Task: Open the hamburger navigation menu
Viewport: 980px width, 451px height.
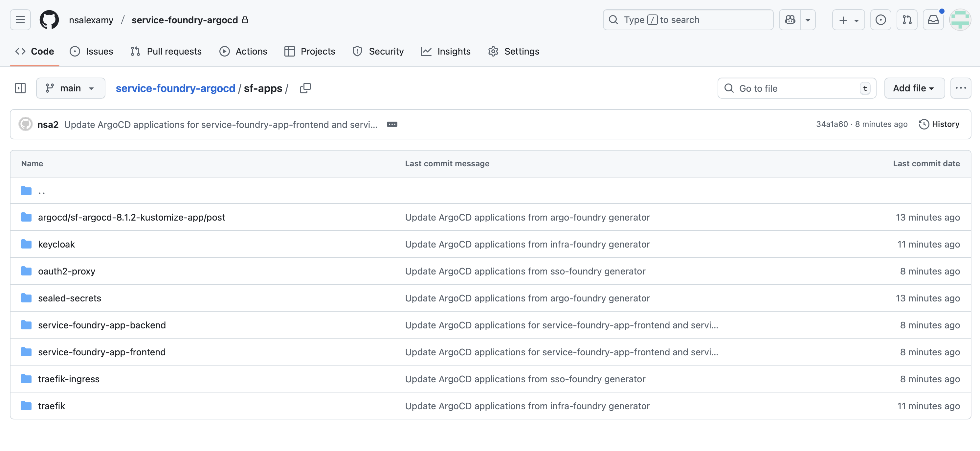Action: (x=20, y=20)
